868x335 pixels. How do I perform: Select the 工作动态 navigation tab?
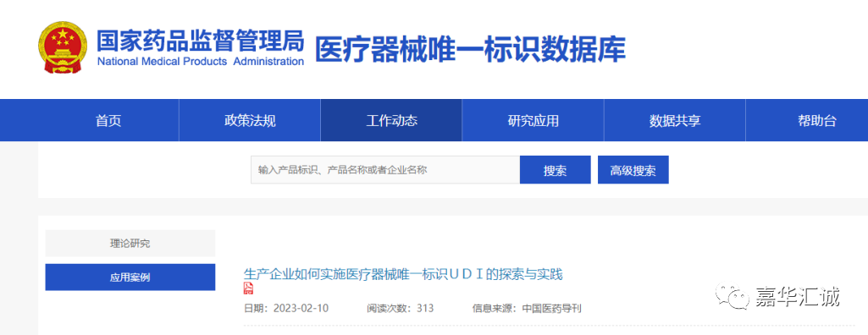[391, 120]
